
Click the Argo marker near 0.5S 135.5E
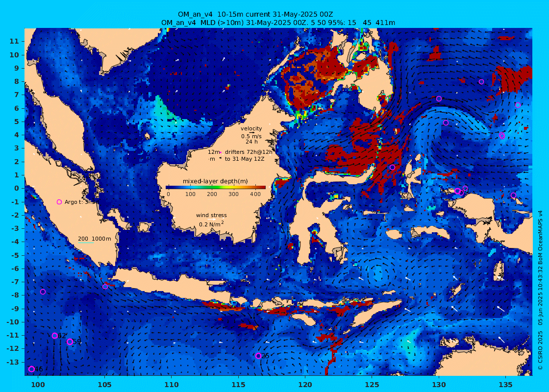513,196
